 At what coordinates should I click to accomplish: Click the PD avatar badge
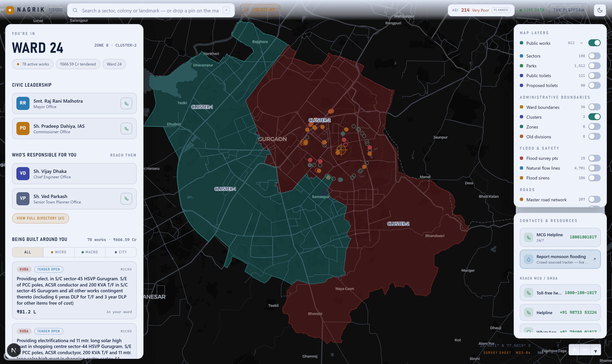(23, 128)
